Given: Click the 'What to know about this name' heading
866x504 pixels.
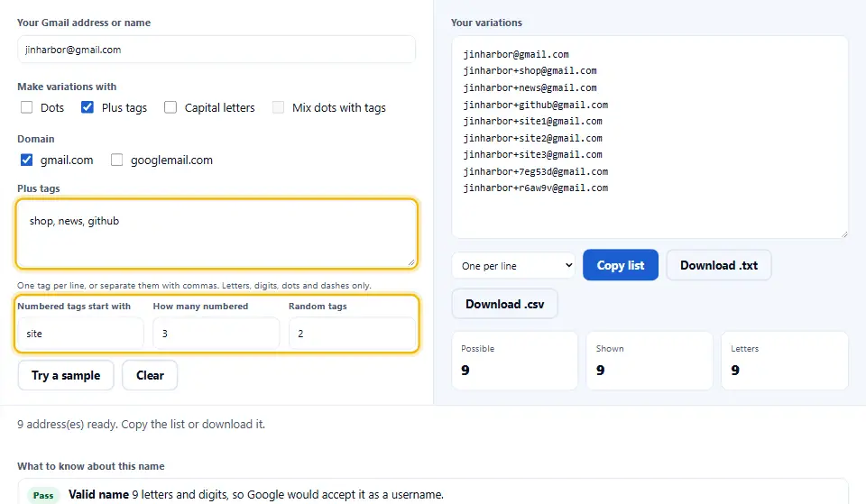Looking at the screenshot, I should coord(90,466).
